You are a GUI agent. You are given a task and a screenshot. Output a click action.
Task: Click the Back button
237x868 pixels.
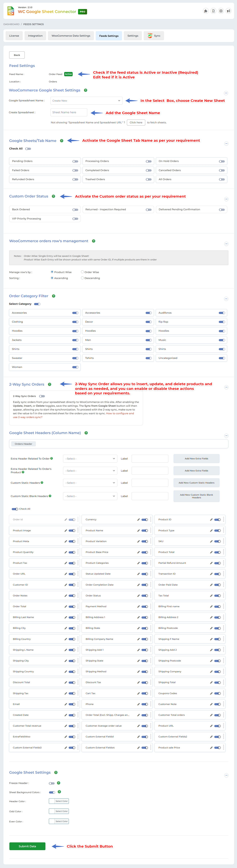(17, 55)
